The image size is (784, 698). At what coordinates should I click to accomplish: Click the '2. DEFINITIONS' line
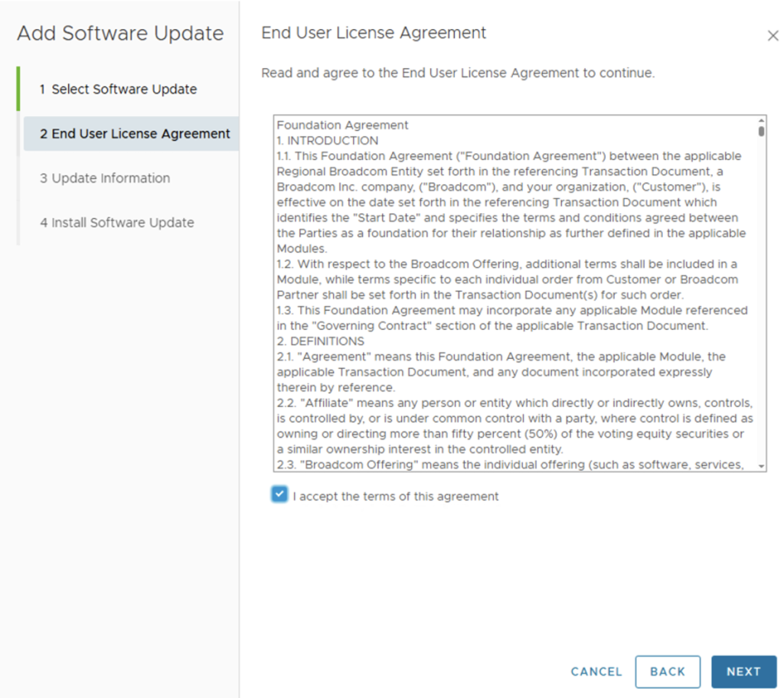[321, 341]
